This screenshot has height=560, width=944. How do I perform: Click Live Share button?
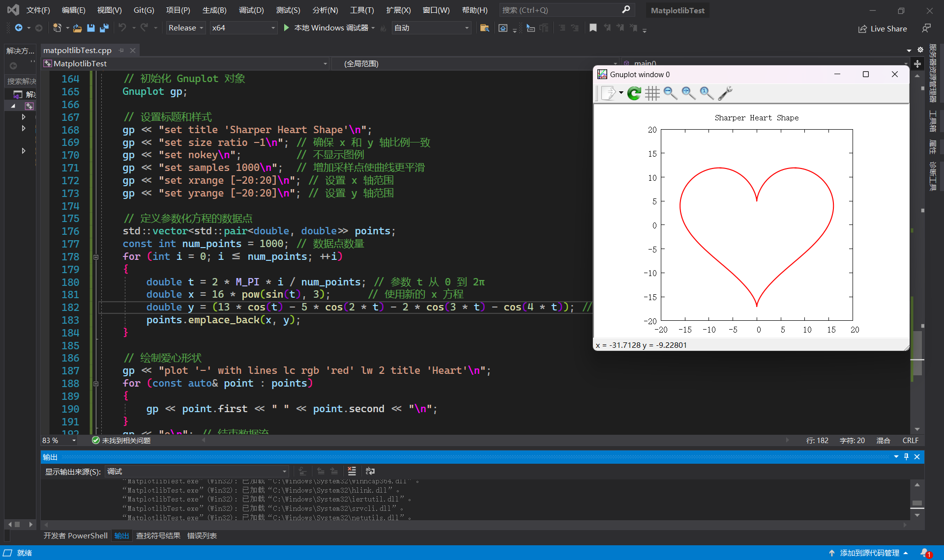click(883, 28)
